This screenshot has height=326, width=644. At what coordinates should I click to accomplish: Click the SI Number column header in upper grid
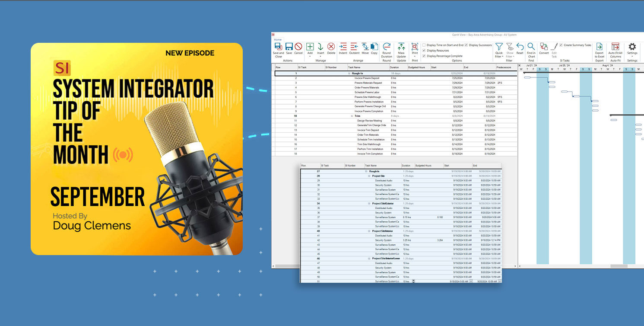click(x=336, y=67)
